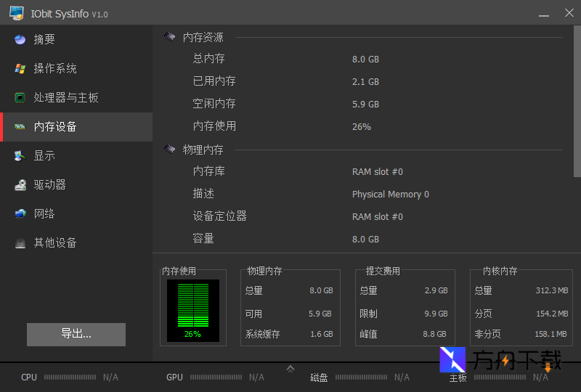Screen dimensions: 581x392
Task: Click the 内核内存 总量 value 312.3 MB
Action: (x=552, y=290)
